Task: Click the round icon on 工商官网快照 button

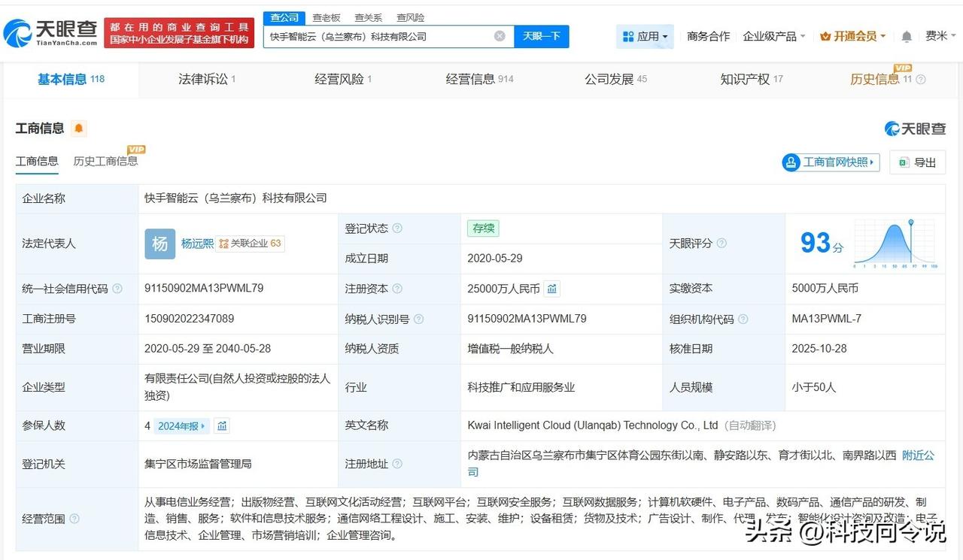Action: 791,162
